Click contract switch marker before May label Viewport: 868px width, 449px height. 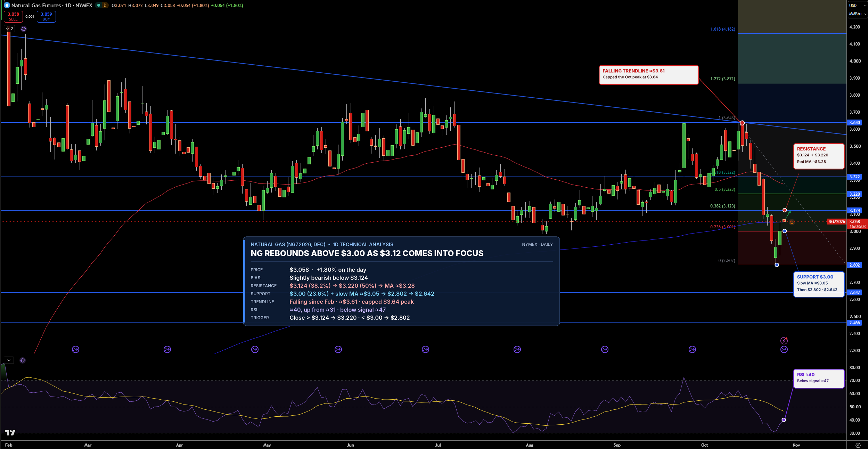[255, 349]
